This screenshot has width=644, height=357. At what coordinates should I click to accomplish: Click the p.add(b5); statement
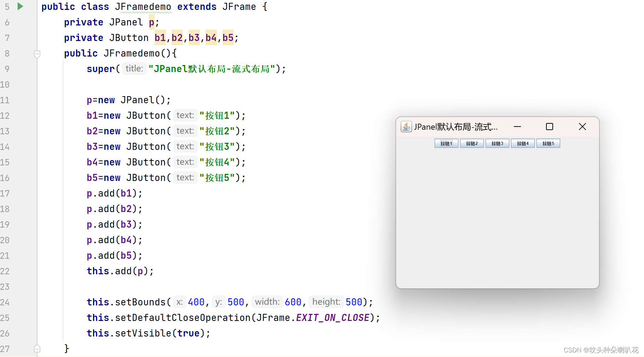pyautogui.click(x=115, y=256)
